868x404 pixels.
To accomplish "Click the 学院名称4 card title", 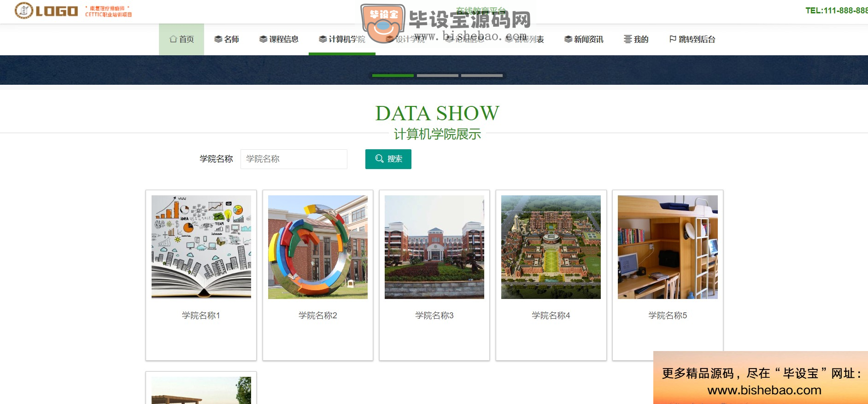I will 551,316.
